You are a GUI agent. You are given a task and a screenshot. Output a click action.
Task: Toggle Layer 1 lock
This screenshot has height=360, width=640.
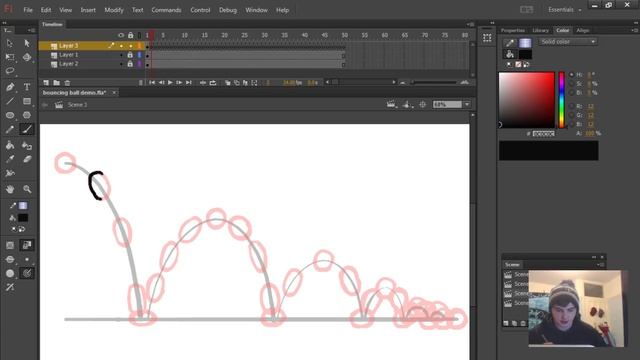click(130, 55)
